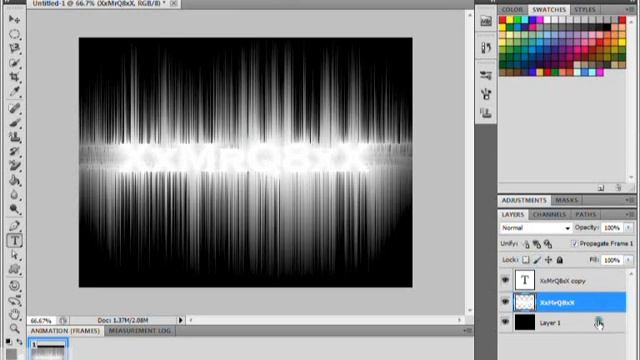Switch to the Channels tab

click(549, 214)
